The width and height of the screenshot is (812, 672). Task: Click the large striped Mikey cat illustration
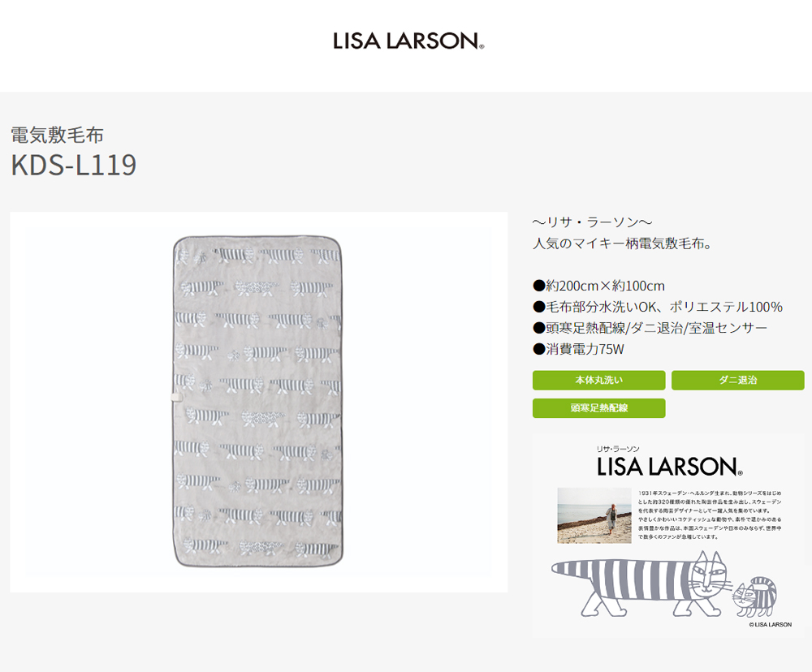(640, 584)
